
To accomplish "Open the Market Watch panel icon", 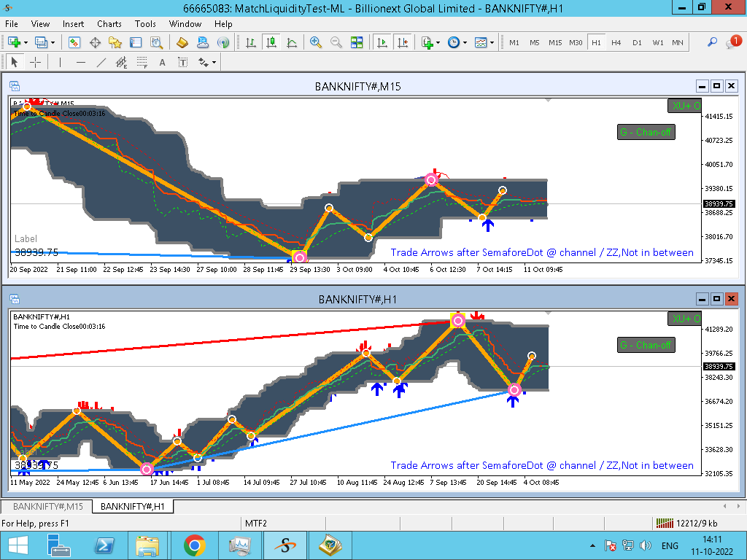I will click(x=74, y=42).
